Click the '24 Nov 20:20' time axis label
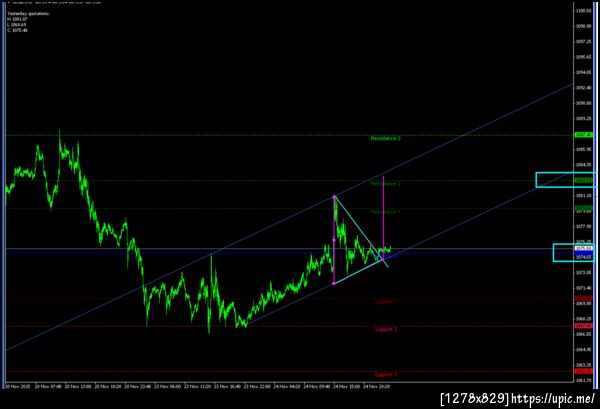600x409 pixels. click(377, 387)
